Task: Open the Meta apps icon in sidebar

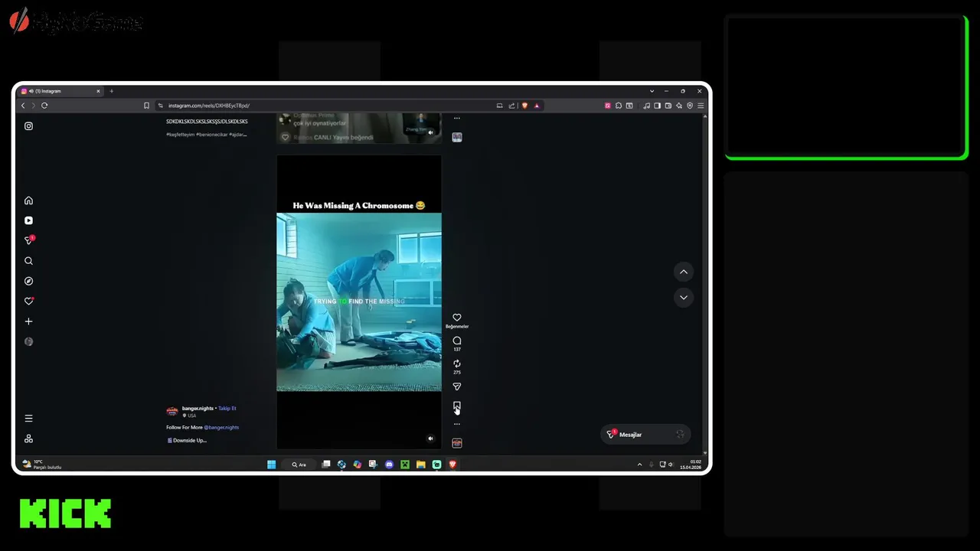Action: point(28,439)
